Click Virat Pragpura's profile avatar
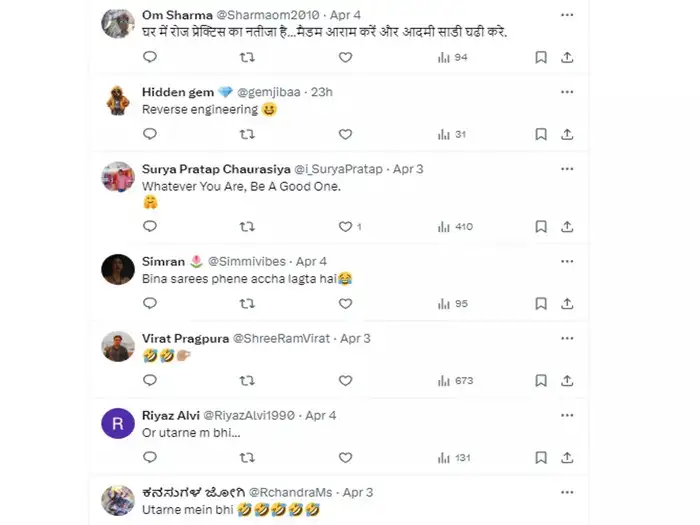The height and width of the screenshot is (525, 700). point(118,346)
